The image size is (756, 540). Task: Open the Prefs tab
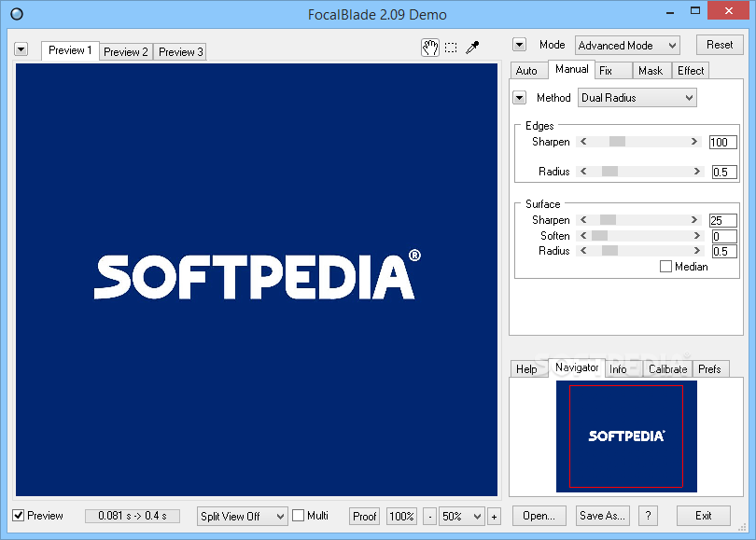(x=709, y=369)
